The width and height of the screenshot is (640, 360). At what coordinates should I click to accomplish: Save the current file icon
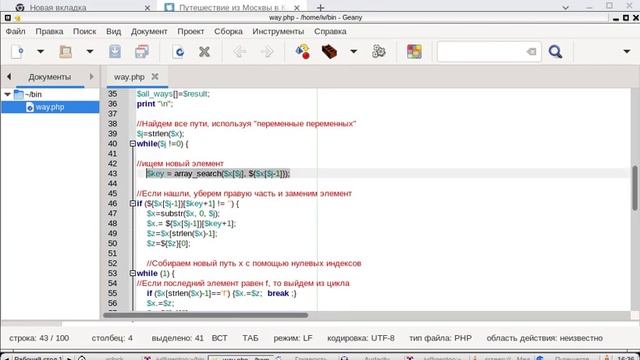click(x=115, y=52)
